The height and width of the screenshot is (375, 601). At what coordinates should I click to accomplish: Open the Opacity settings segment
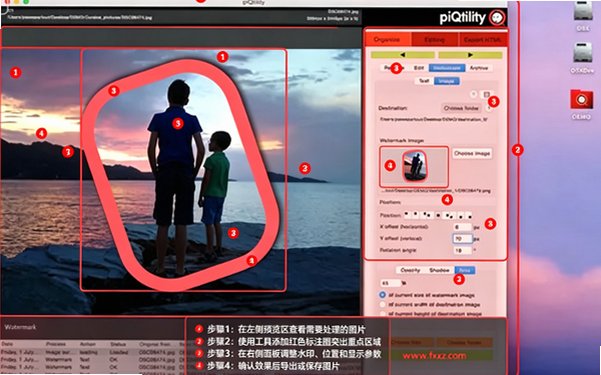tap(410, 270)
